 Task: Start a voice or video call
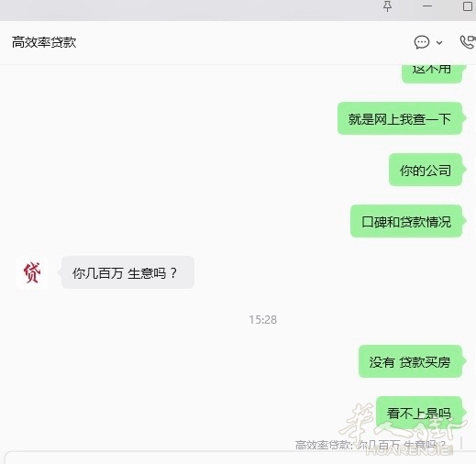[468, 42]
